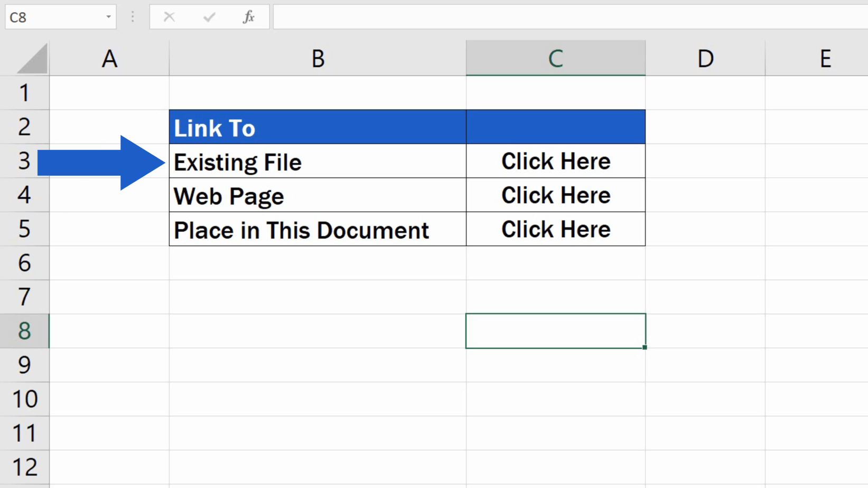868x488 pixels.
Task: Open the Name Box dropdown arrow
Action: tap(108, 17)
